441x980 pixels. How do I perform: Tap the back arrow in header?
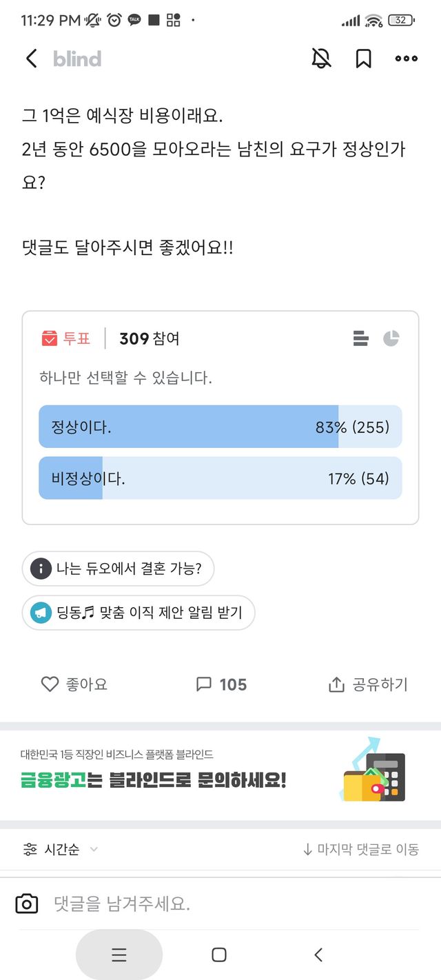pos(32,59)
